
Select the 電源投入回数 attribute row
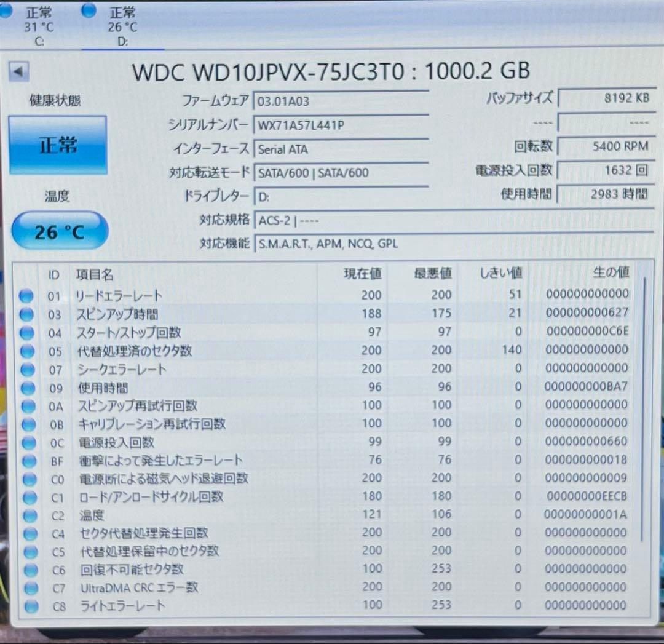(184, 442)
